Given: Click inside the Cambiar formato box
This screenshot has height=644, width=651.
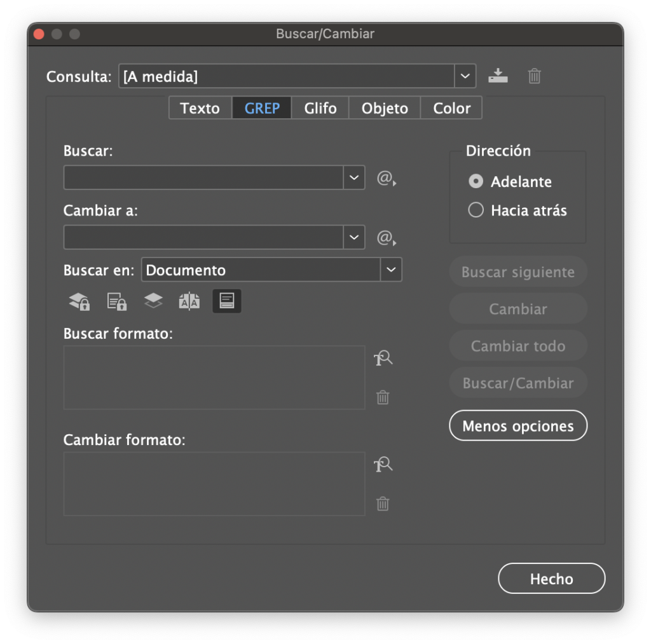Looking at the screenshot, I should (x=214, y=484).
